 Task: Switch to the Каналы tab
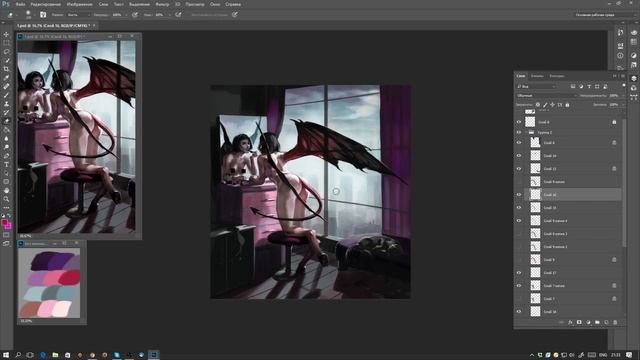click(537, 76)
